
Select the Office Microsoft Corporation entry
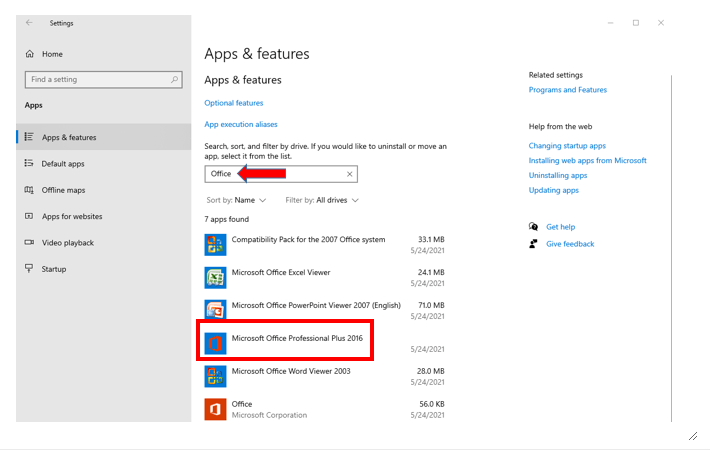pyautogui.click(x=324, y=409)
